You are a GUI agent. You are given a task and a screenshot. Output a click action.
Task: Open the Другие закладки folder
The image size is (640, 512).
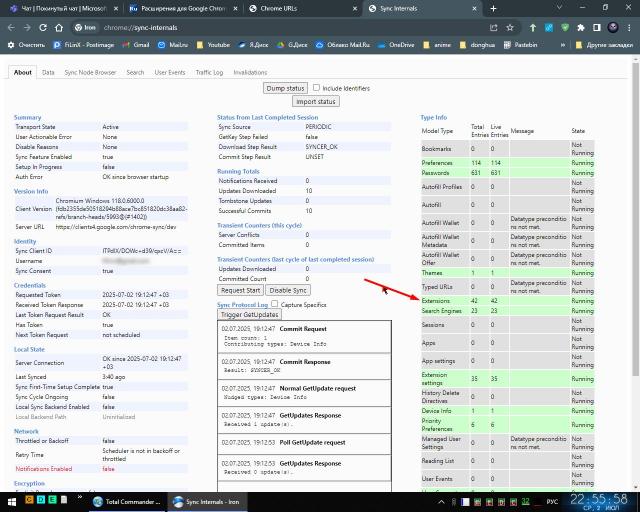604,45
